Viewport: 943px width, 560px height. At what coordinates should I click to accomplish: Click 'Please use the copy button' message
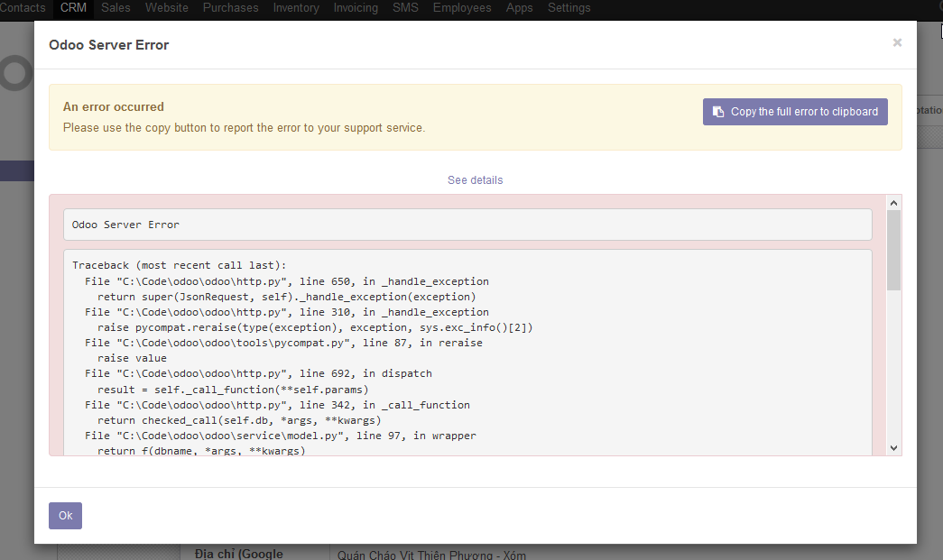click(245, 128)
